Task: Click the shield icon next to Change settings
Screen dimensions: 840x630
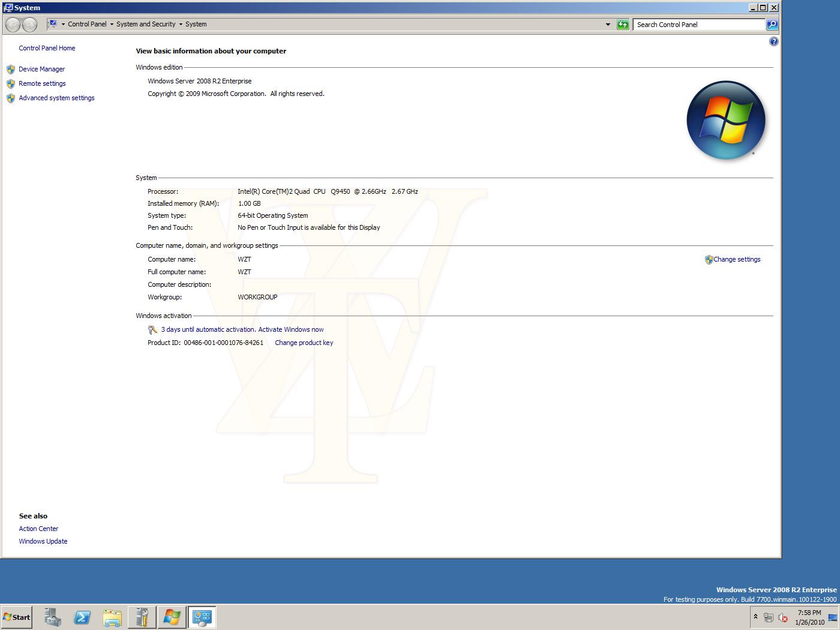Action: point(709,260)
